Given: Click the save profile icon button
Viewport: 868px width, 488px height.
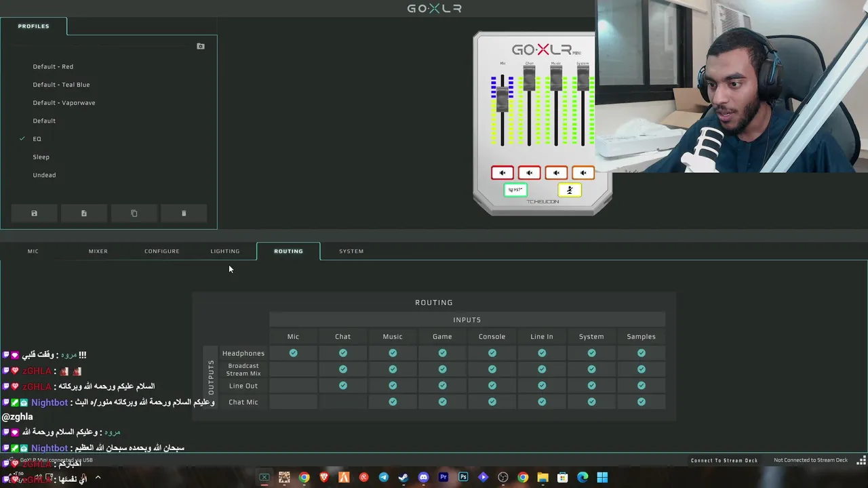Looking at the screenshot, I should 34,213.
